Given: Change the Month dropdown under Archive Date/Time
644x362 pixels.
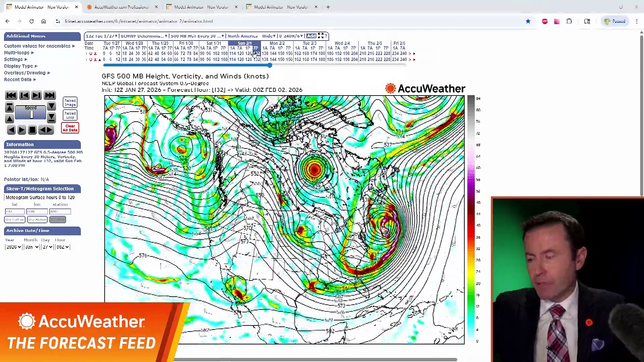Looking at the screenshot, I should (x=31, y=247).
